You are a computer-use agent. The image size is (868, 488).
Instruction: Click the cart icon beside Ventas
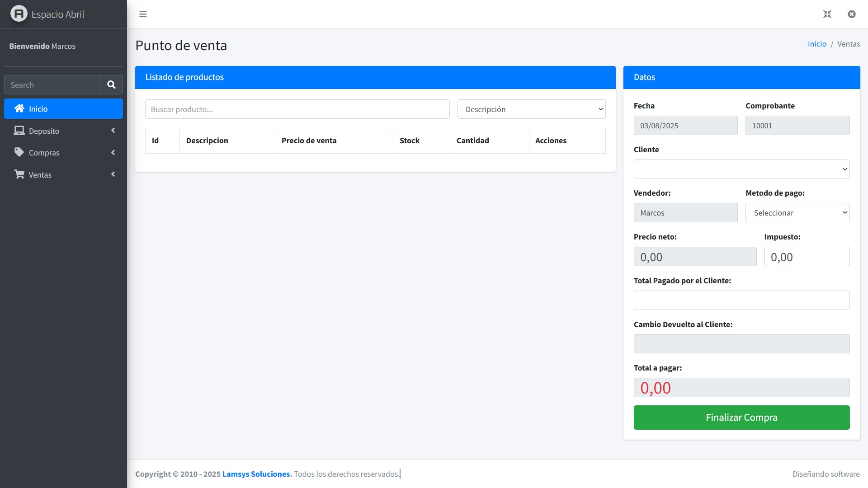19,174
